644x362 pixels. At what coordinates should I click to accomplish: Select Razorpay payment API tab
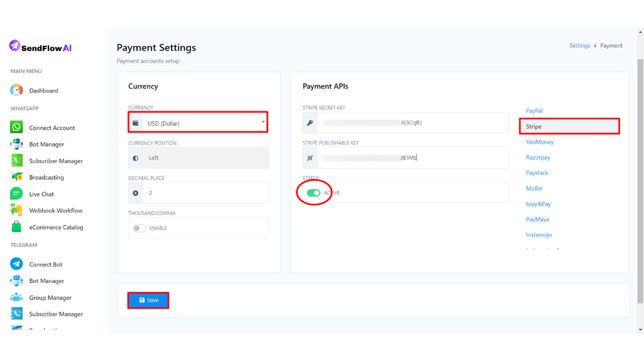[x=538, y=158]
